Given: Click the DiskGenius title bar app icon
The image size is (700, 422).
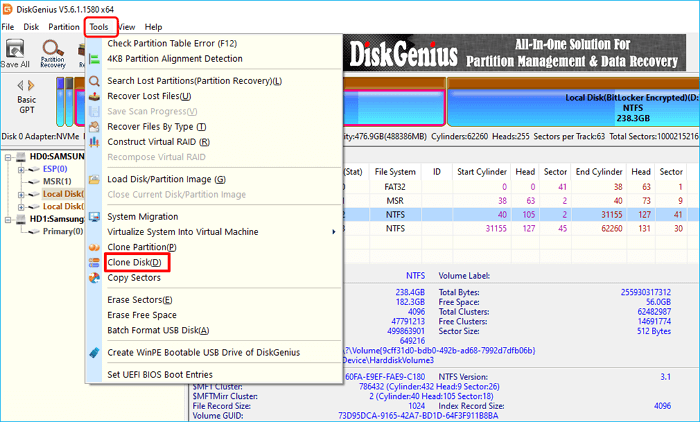Looking at the screenshot, I should (x=7, y=9).
